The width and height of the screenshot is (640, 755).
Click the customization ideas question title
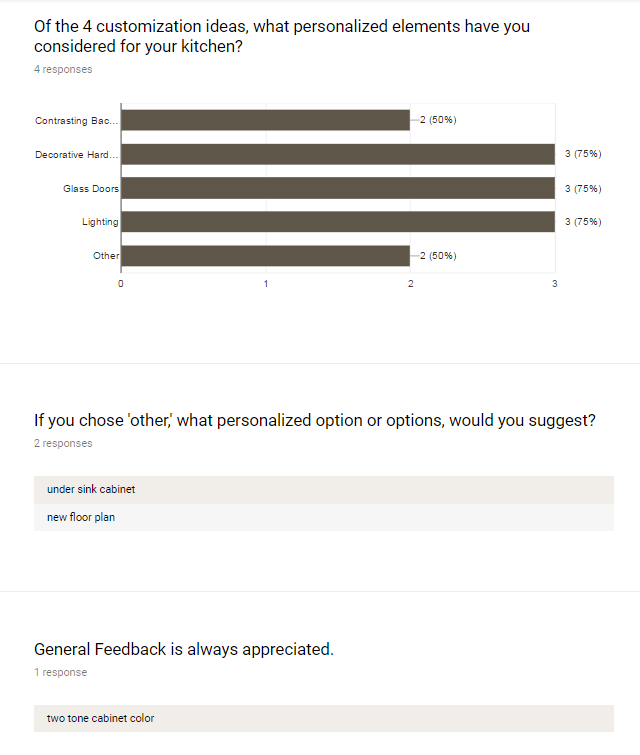pyautogui.click(x=282, y=36)
